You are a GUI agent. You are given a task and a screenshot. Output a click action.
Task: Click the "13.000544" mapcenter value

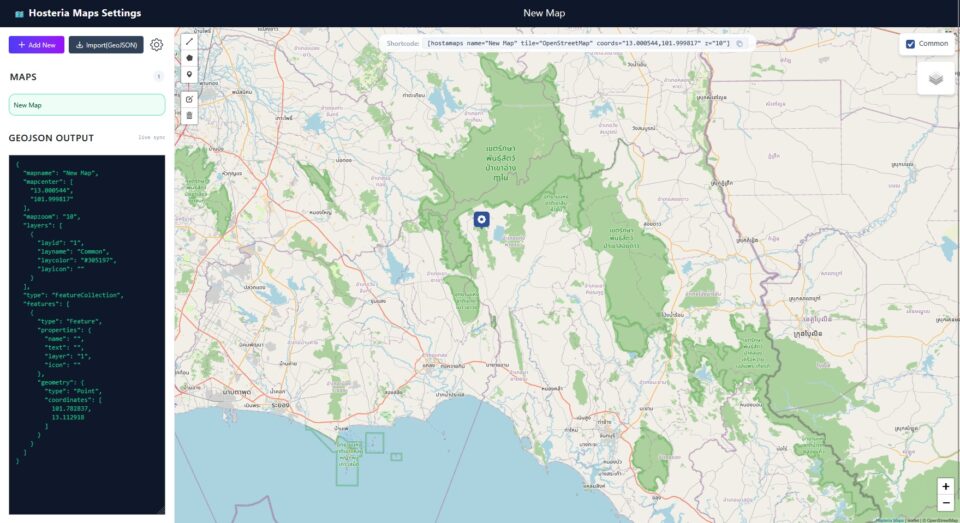click(x=51, y=190)
